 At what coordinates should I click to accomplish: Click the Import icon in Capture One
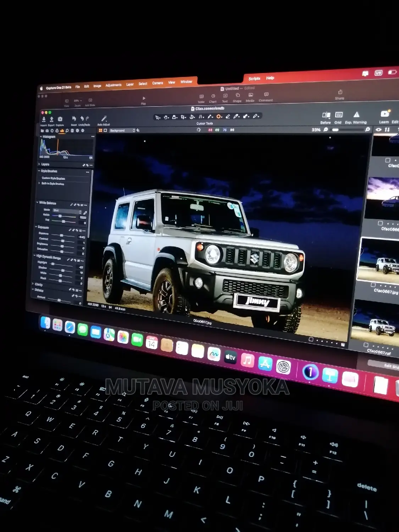(44, 119)
